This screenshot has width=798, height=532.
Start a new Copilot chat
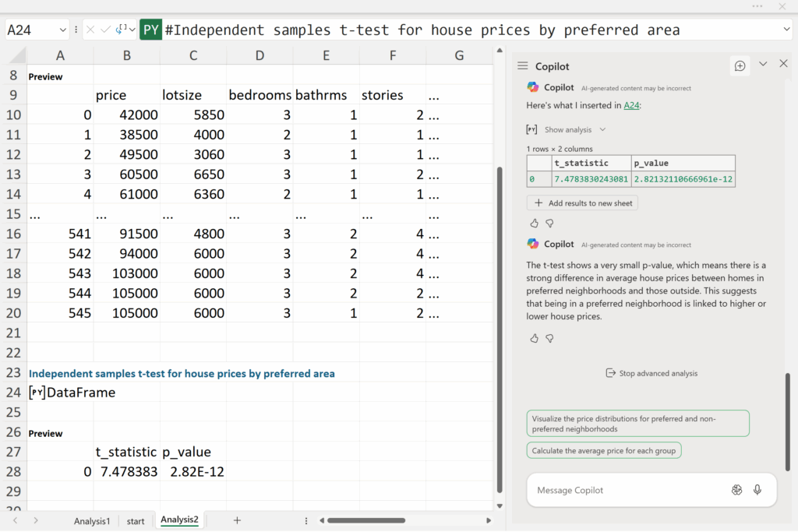coord(740,66)
